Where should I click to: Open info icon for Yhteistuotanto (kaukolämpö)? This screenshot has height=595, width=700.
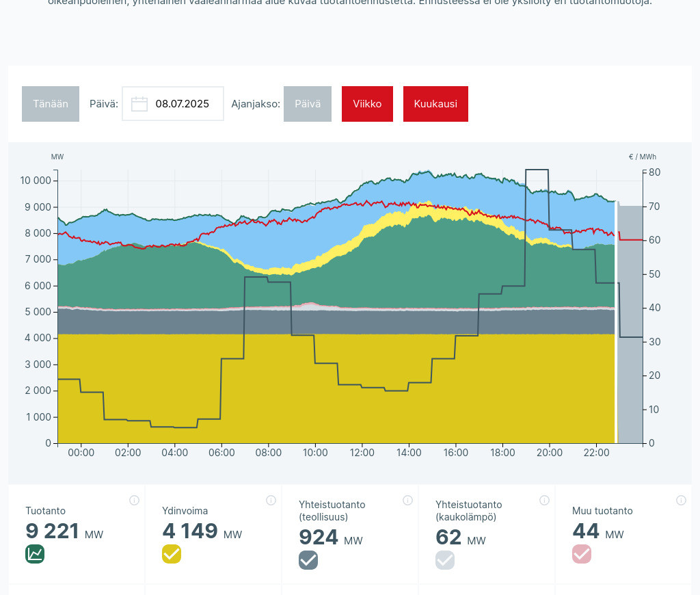tap(544, 501)
